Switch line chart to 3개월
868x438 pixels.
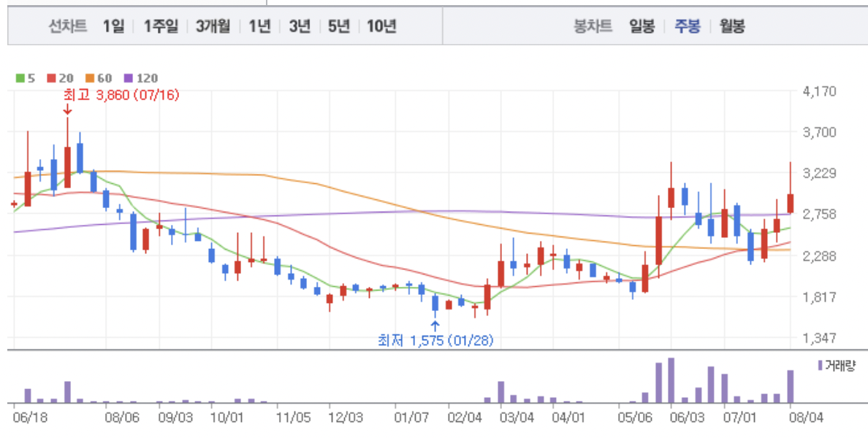[213, 26]
